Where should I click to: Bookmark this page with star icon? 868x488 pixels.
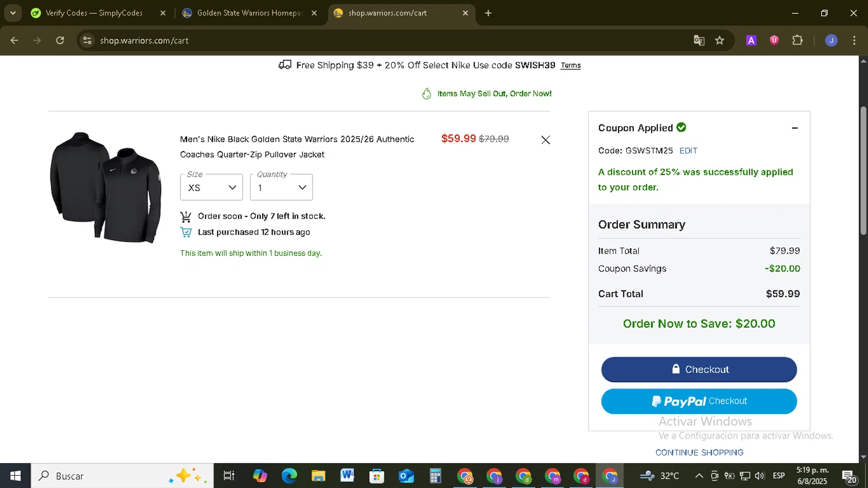point(720,41)
